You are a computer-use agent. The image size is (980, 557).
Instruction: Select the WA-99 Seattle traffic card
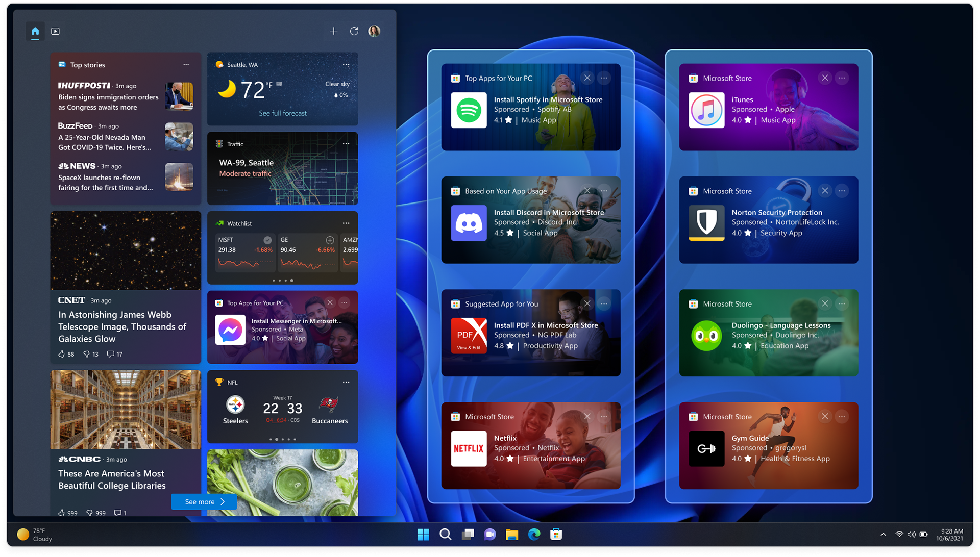point(283,168)
